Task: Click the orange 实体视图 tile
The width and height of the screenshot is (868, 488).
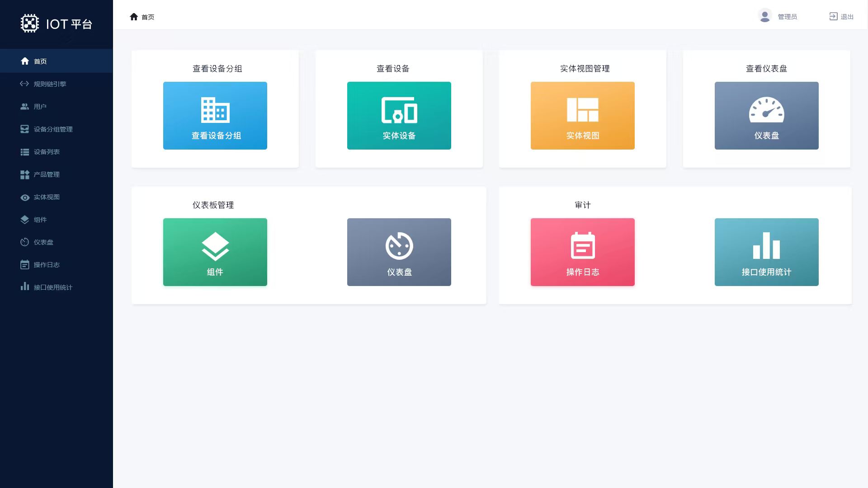Action: pyautogui.click(x=582, y=116)
